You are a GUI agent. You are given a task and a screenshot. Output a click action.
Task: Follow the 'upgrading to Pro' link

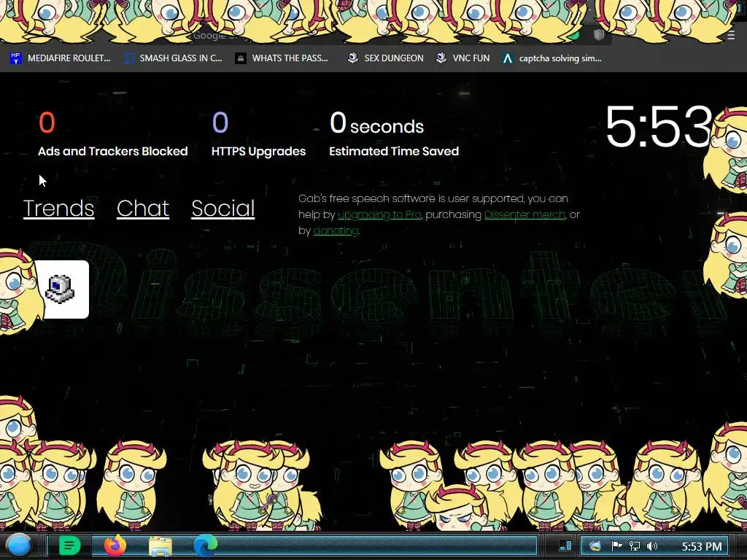tap(379, 215)
